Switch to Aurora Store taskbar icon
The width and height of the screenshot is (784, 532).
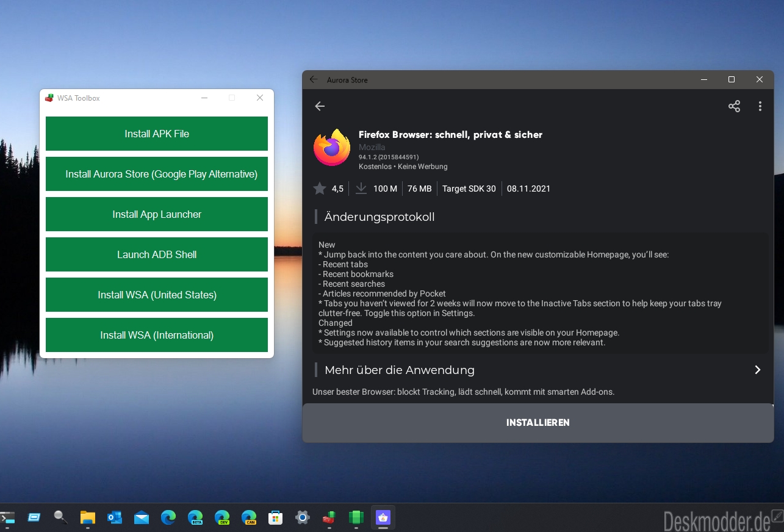pyautogui.click(x=383, y=518)
